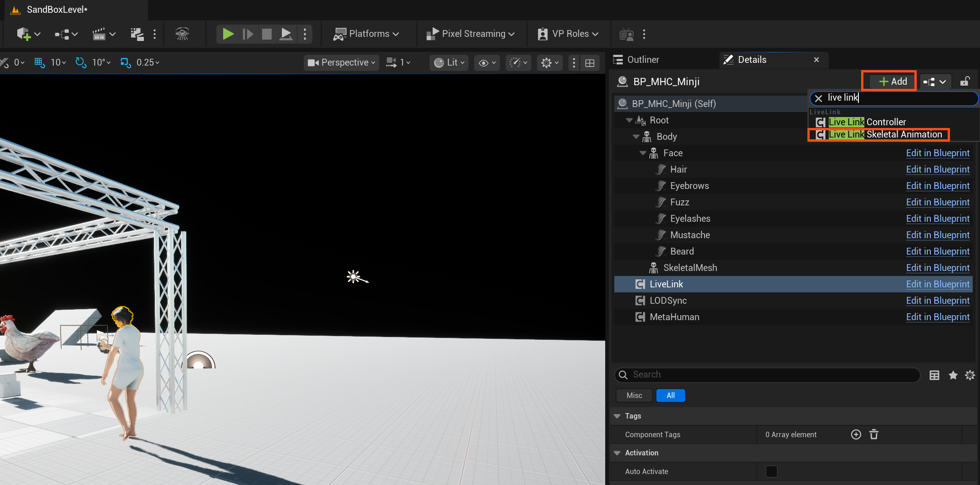The height and width of the screenshot is (485, 980).
Task: Open the Pixel Streaming menu
Action: (x=470, y=34)
